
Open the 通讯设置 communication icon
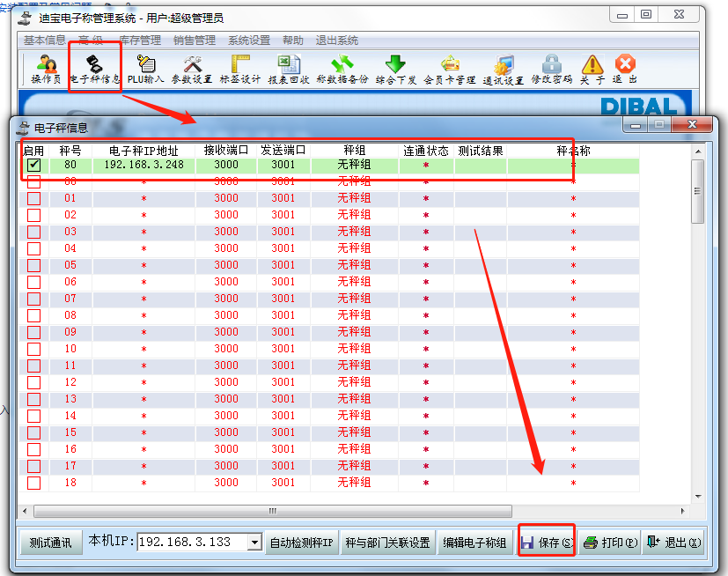504,69
